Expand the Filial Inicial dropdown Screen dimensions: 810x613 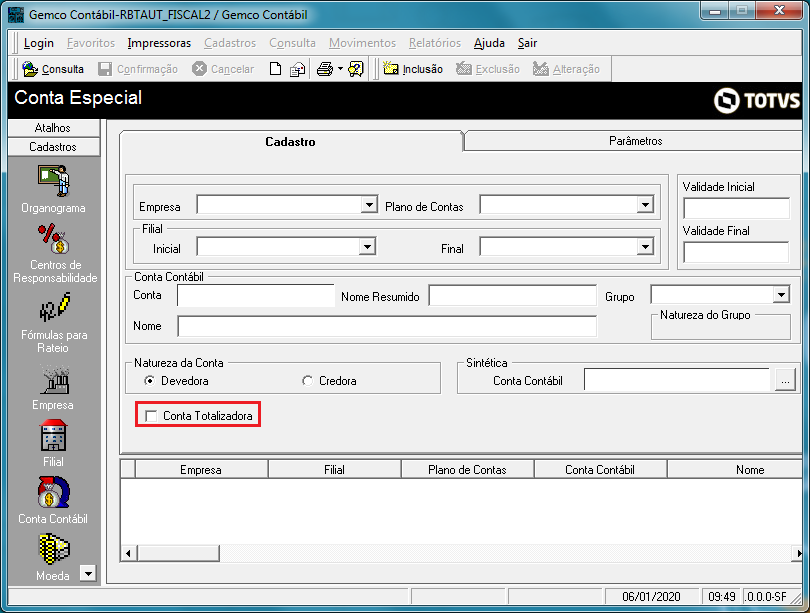(367, 246)
